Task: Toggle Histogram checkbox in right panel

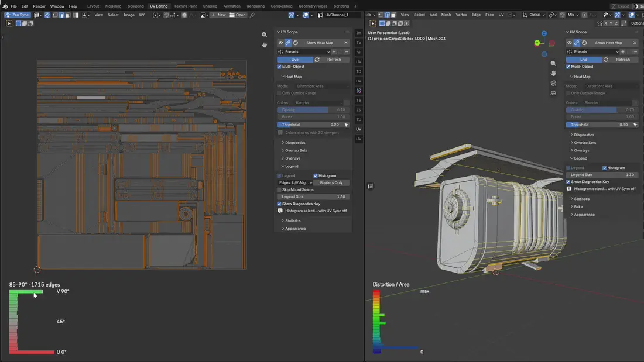Action: [x=604, y=168]
